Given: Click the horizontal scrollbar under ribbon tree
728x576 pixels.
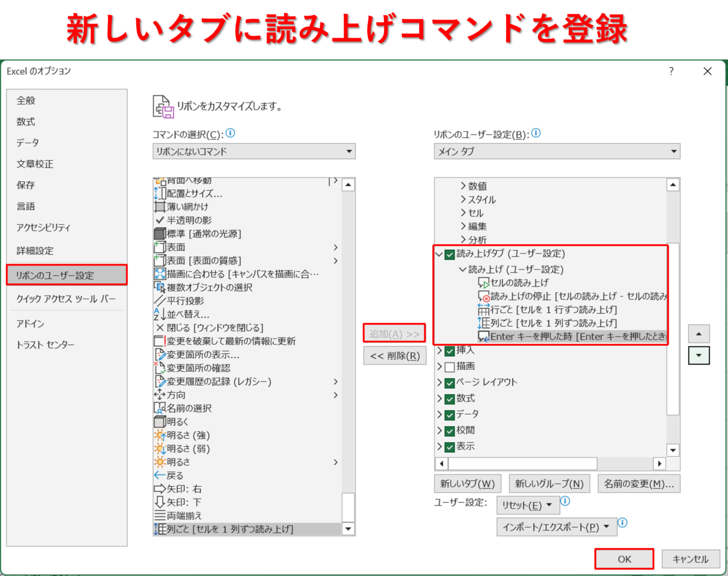Looking at the screenshot, I should coord(523,464).
